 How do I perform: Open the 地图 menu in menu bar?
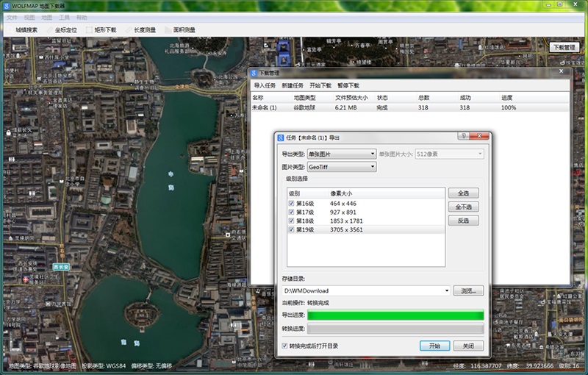47,16
